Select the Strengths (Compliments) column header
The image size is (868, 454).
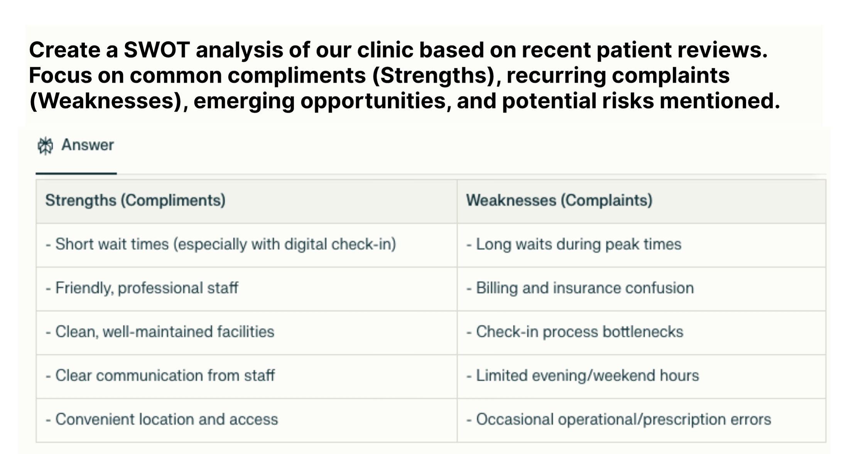(247, 201)
